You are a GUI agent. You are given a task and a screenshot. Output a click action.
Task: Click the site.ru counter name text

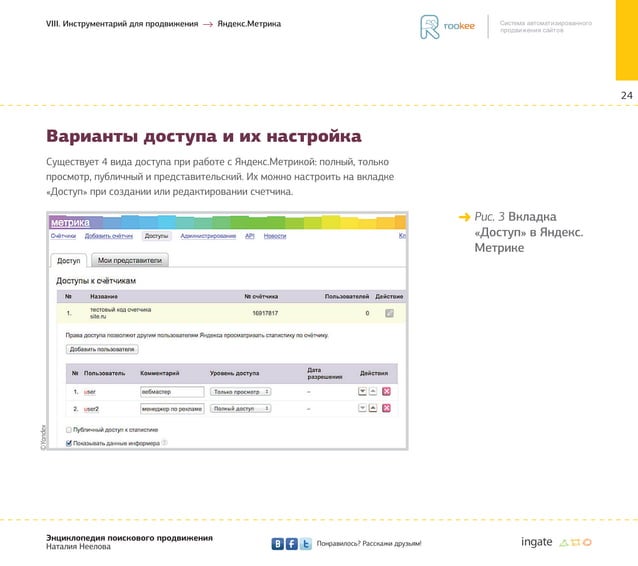point(98,316)
